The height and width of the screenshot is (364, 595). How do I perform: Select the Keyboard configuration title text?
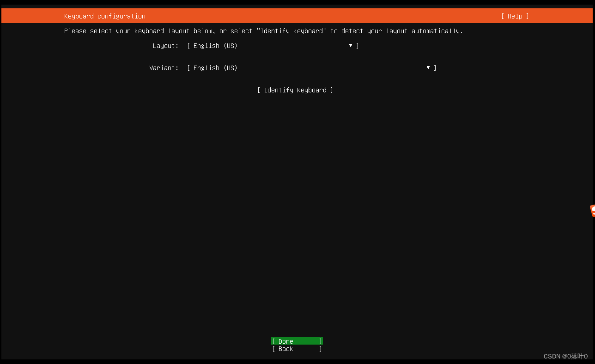point(105,16)
